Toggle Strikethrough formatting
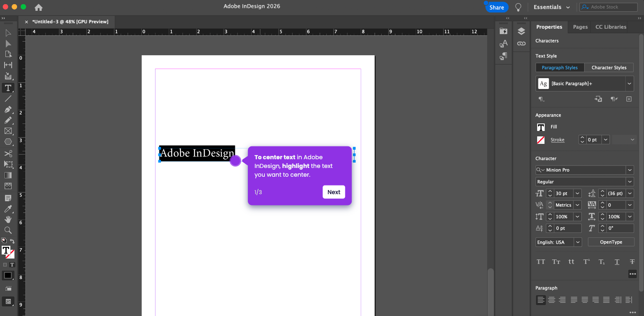Screen dimensions: 644x316 coord(632,262)
